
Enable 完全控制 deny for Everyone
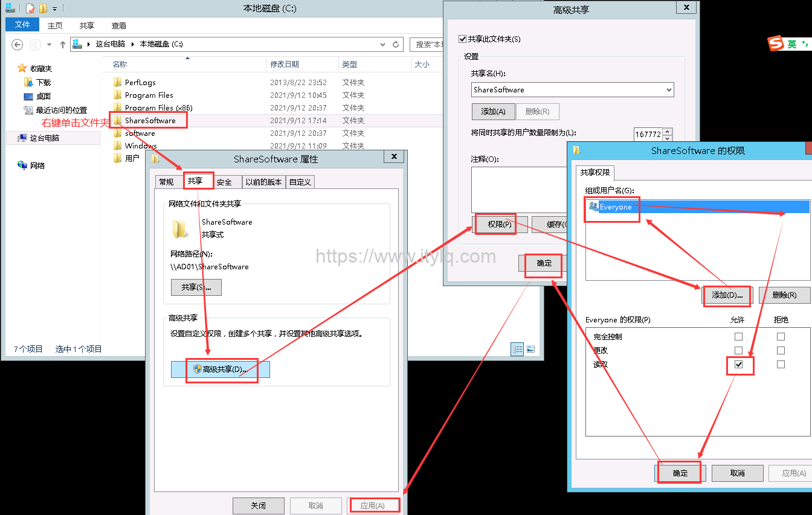coord(779,336)
